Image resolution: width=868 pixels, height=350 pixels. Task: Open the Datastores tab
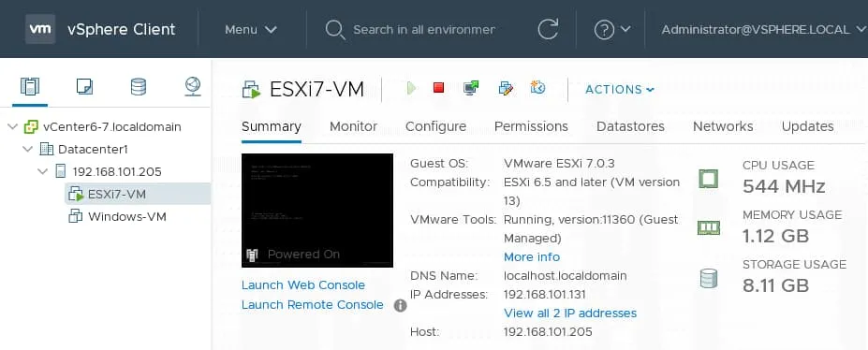630,126
